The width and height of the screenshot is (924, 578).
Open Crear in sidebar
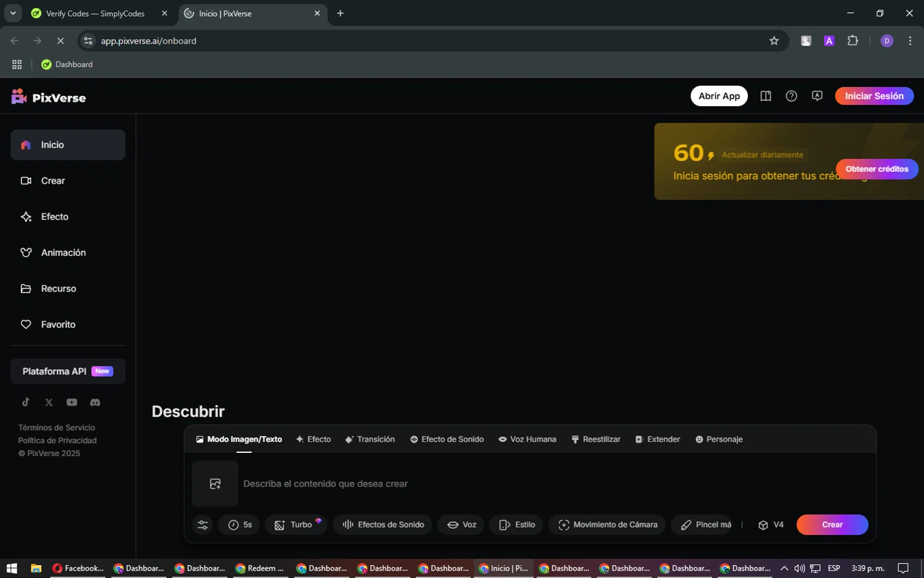click(68, 181)
